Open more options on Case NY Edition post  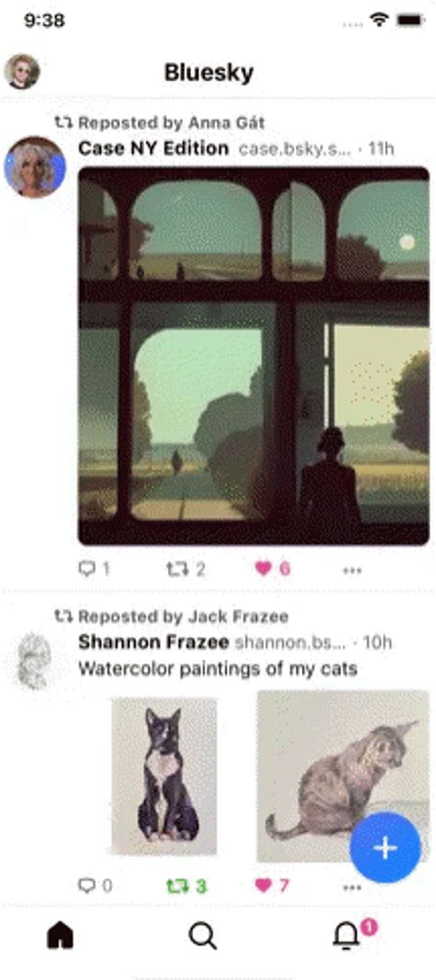tap(353, 570)
